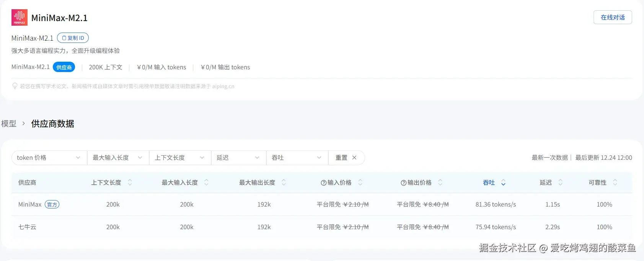Click the MiniMax logo icon
Viewport: 644px width, 261px height.
(20, 18)
